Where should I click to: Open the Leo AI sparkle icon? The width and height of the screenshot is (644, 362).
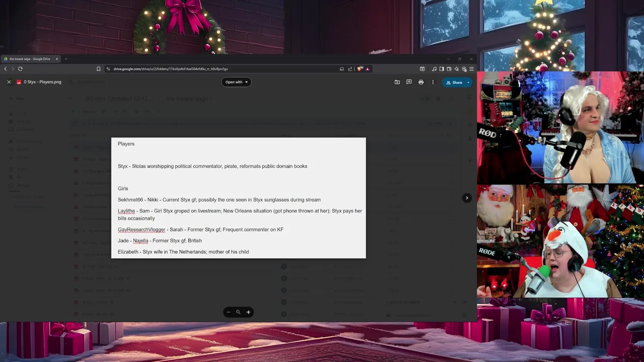click(x=456, y=69)
